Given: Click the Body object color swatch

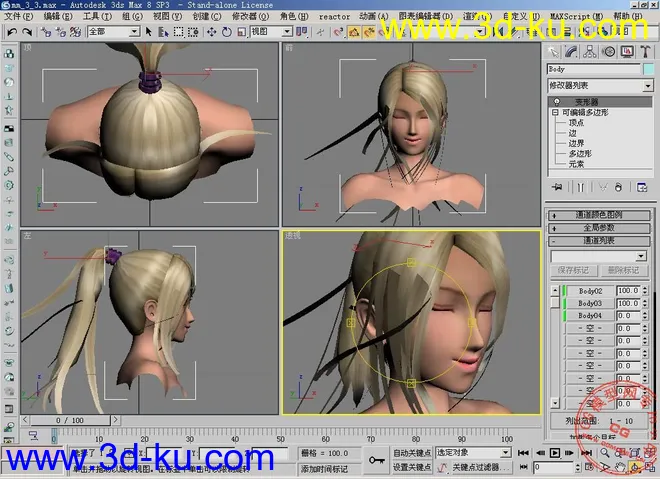Looking at the screenshot, I should click(646, 69).
